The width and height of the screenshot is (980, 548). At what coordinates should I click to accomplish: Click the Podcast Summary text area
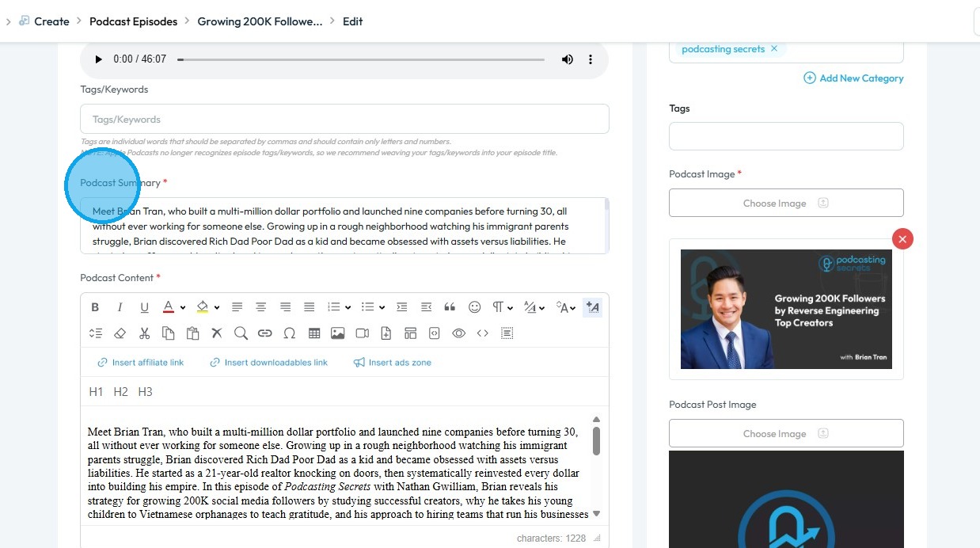tap(344, 226)
